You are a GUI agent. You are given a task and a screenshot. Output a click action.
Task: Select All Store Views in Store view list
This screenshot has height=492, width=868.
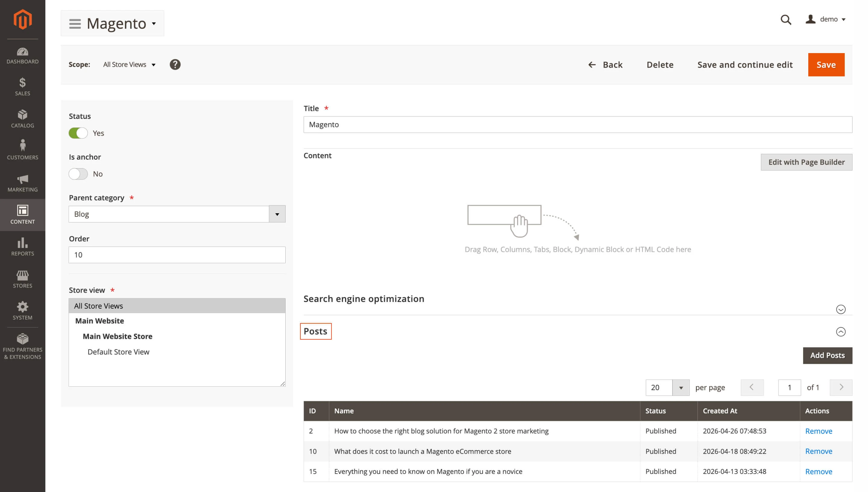(x=177, y=306)
